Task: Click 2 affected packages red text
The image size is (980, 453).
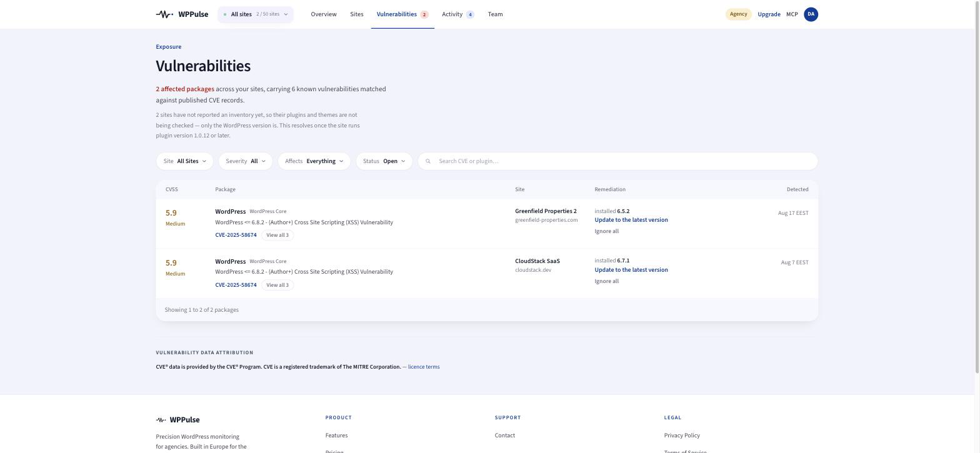Action: pyautogui.click(x=185, y=89)
